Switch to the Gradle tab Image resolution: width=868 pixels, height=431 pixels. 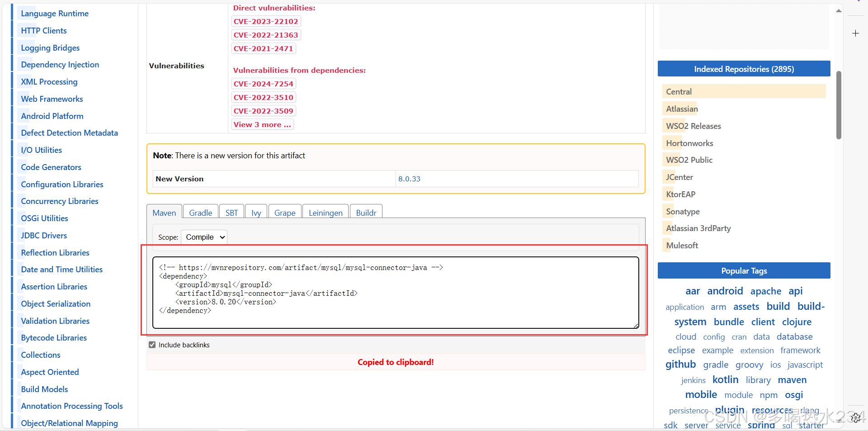(x=201, y=213)
